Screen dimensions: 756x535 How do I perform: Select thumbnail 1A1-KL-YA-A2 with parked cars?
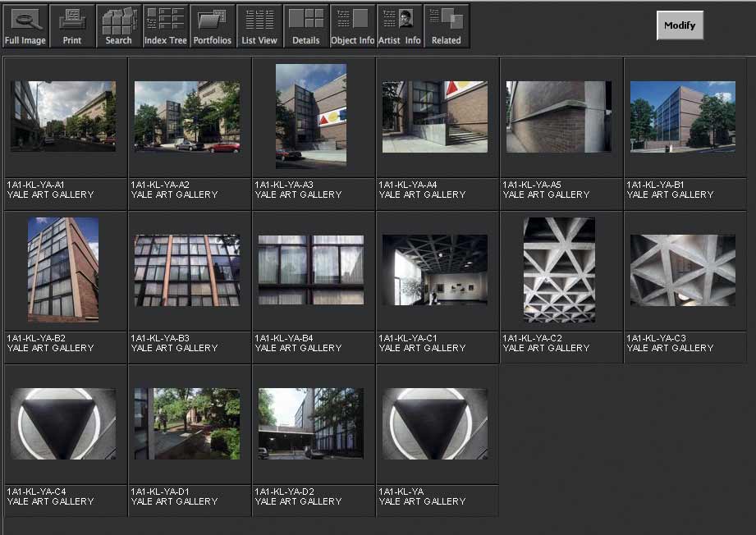click(187, 117)
